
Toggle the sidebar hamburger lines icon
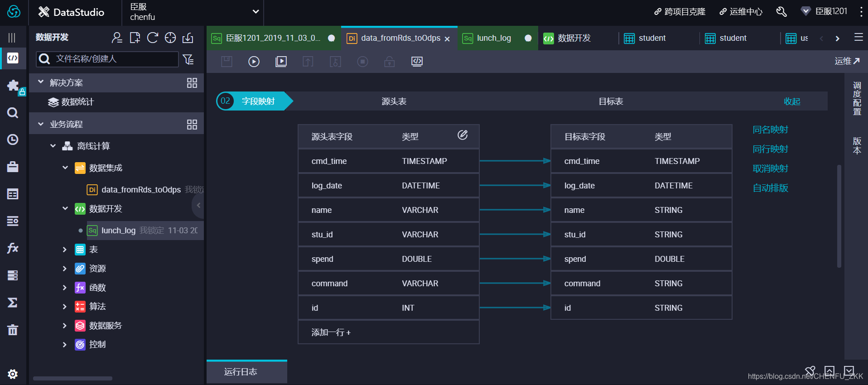click(12, 38)
